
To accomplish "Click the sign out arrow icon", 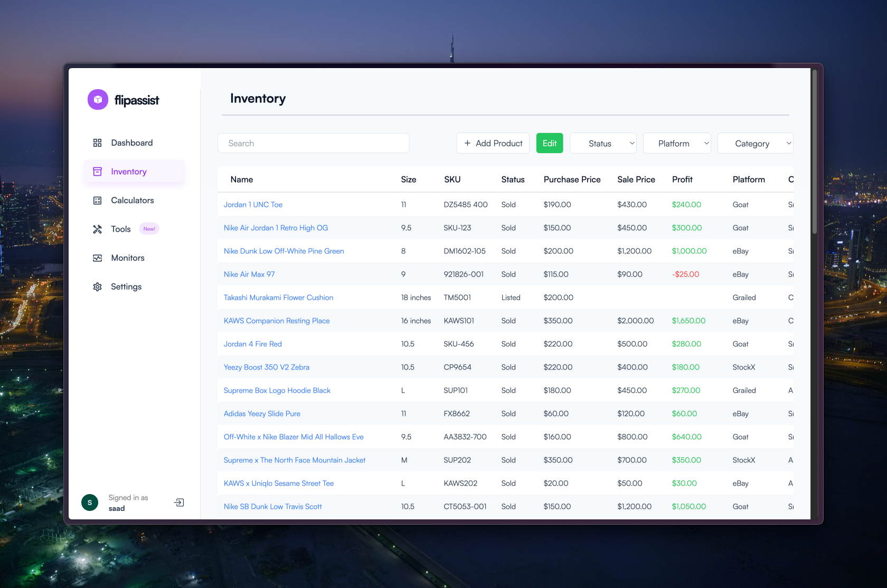I will click(x=179, y=502).
